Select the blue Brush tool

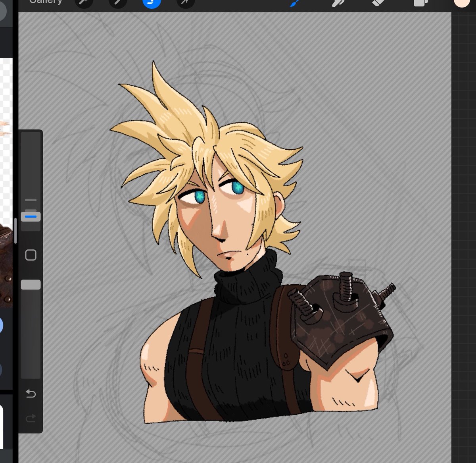294,3
